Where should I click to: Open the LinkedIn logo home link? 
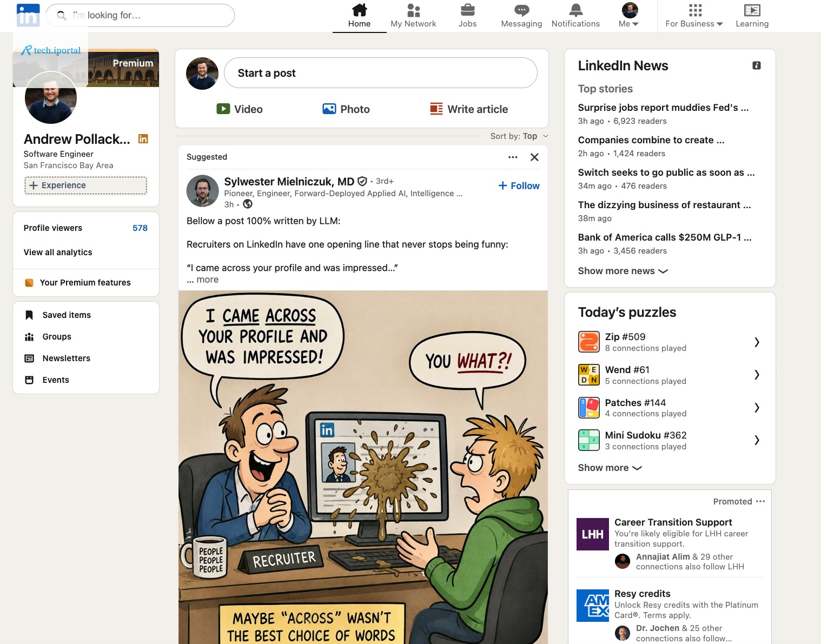tap(28, 15)
